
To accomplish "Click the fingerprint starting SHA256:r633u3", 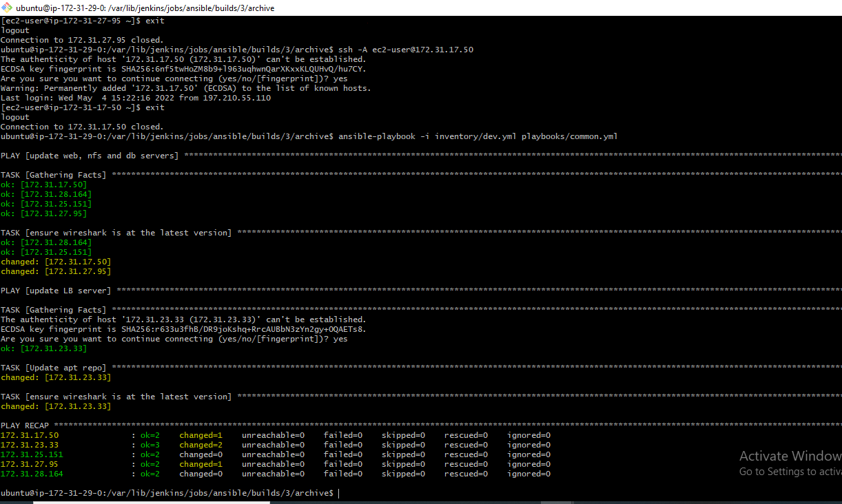I will (x=244, y=329).
